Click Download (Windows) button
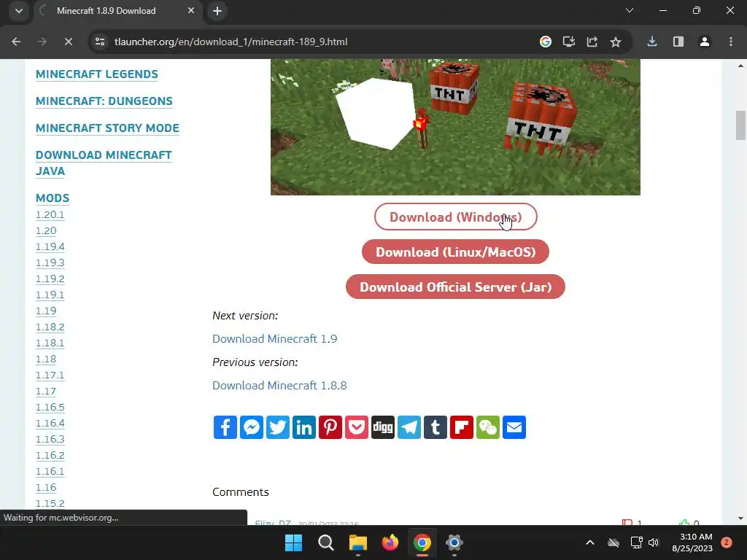Image resolution: width=747 pixels, height=560 pixels. click(x=455, y=217)
